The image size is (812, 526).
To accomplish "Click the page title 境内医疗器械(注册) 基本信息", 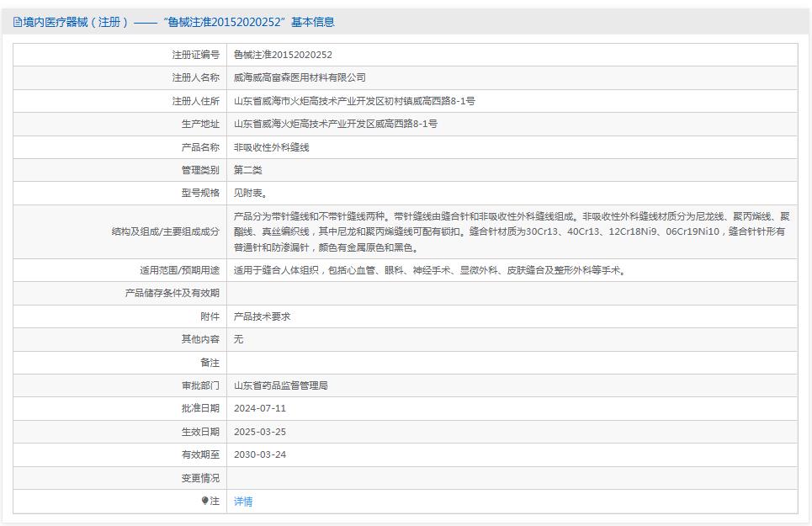I will click(x=178, y=22).
